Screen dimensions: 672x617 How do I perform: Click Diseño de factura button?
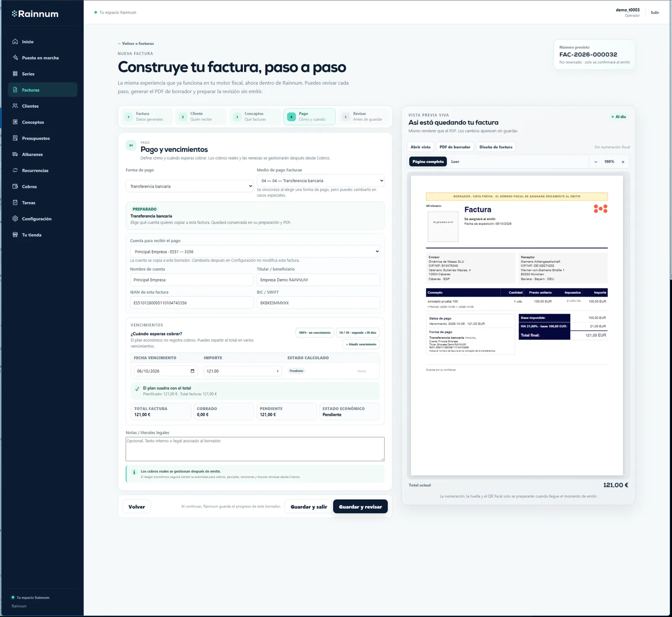pos(496,147)
